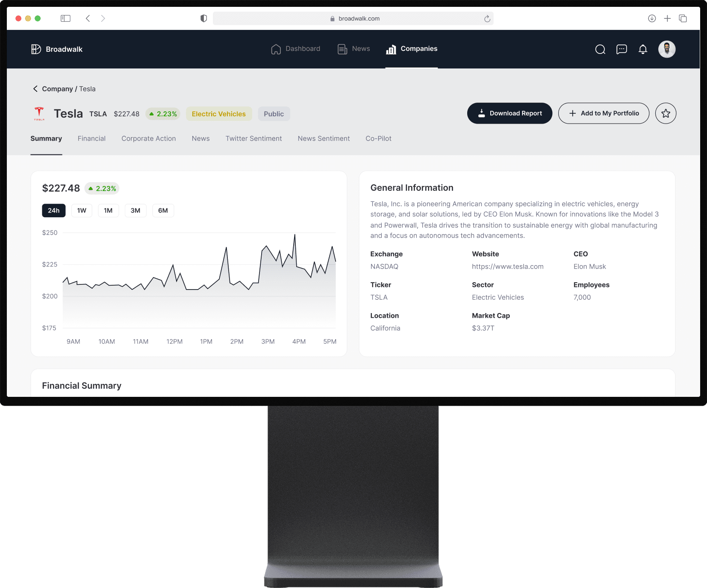Select the 1W chart range
Viewport: 707px width, 588px height.
pos(82,210)
